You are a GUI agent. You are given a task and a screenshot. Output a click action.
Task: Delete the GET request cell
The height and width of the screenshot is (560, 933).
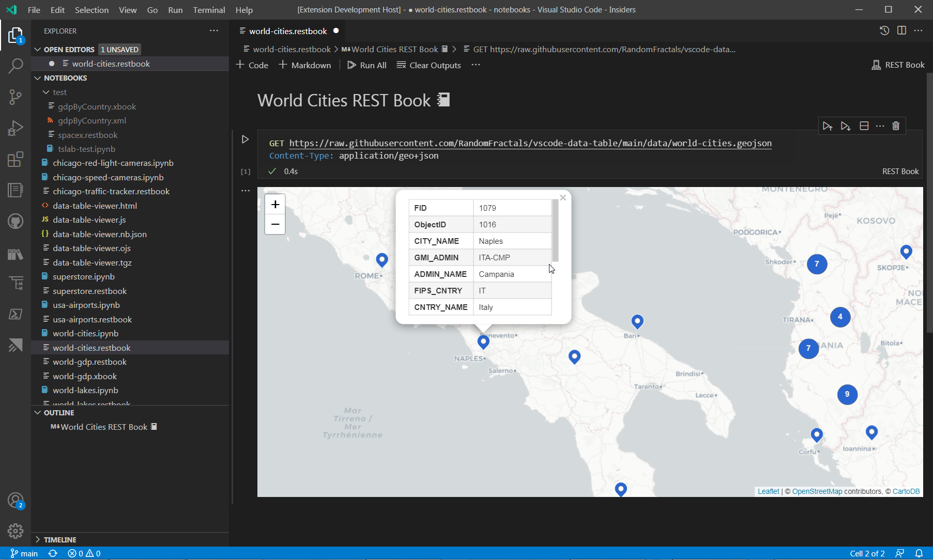[x=896, y=126]
